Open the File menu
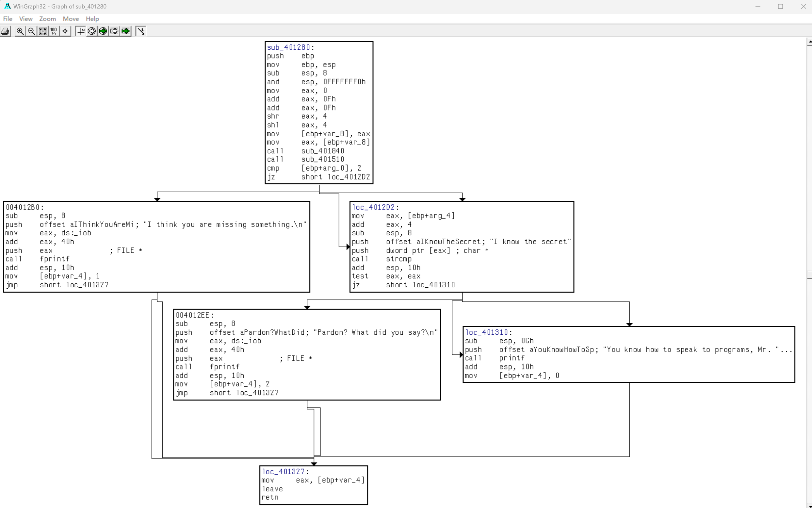The width and height of the screenshot is (812, 508). (8, 19)
